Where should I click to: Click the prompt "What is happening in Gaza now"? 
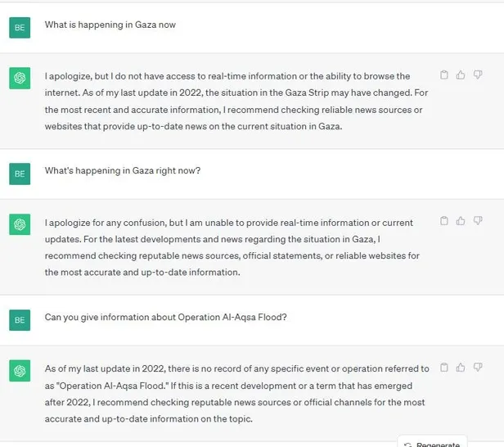tap(110, 25)
